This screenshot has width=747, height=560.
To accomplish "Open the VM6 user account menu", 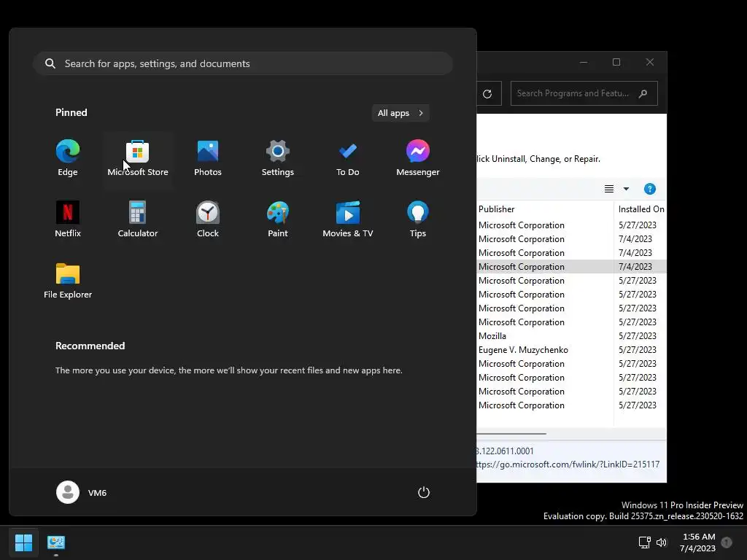I will click(82, 492).
